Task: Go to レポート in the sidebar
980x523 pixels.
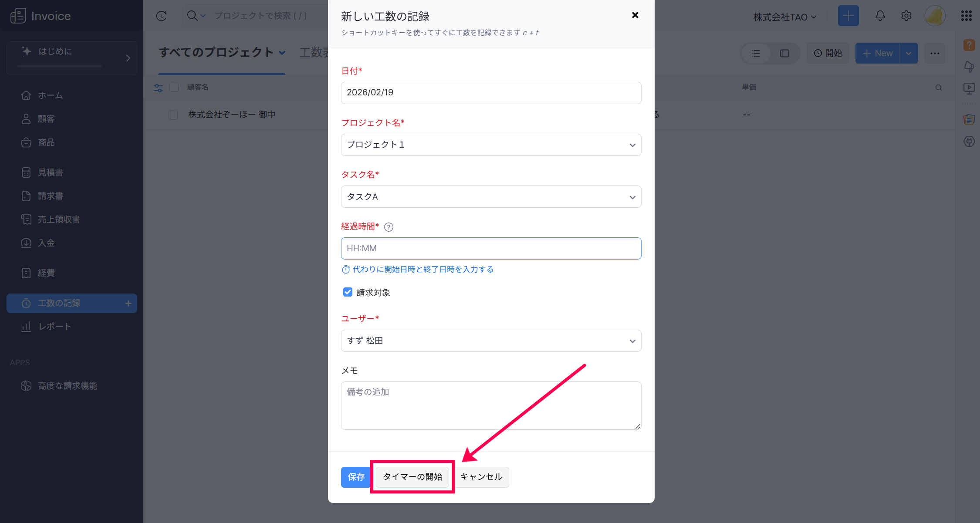Action: pyautogui.click(x=54, y=327)
